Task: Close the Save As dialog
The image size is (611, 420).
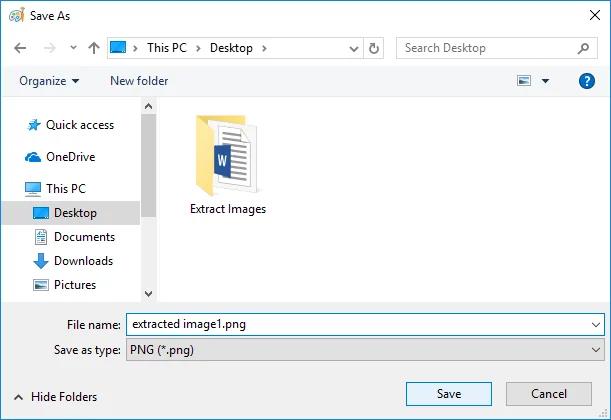Action: click(595, 15)
